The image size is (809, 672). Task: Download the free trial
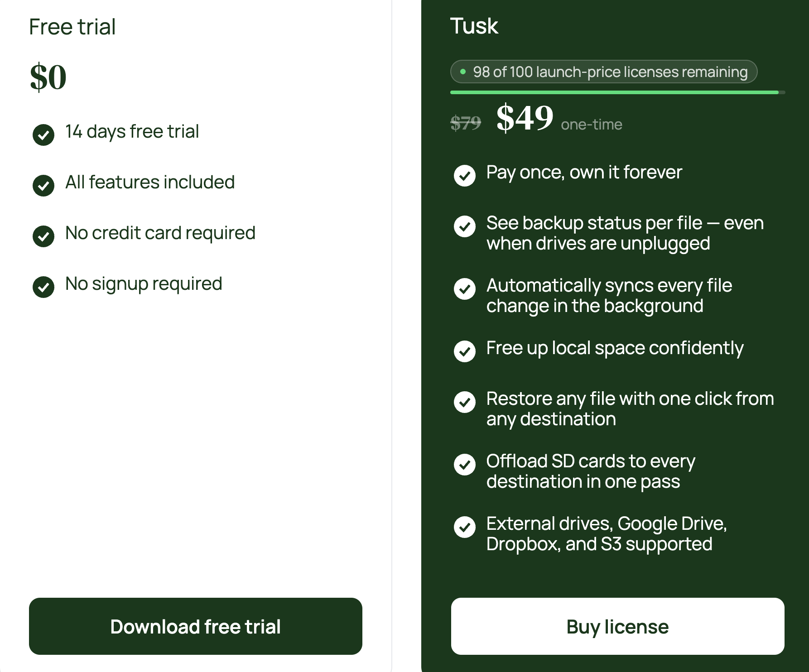[x=196, y=626]
